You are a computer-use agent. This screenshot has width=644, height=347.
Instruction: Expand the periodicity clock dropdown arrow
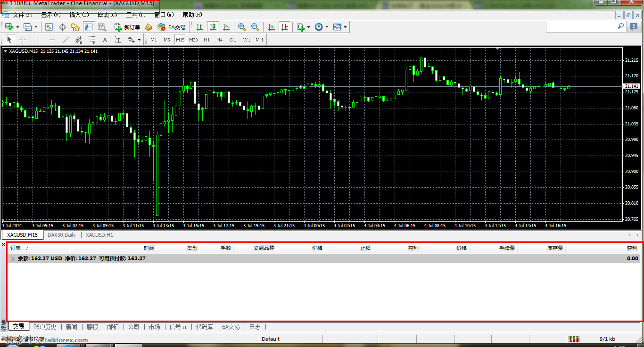coord(327,27)
